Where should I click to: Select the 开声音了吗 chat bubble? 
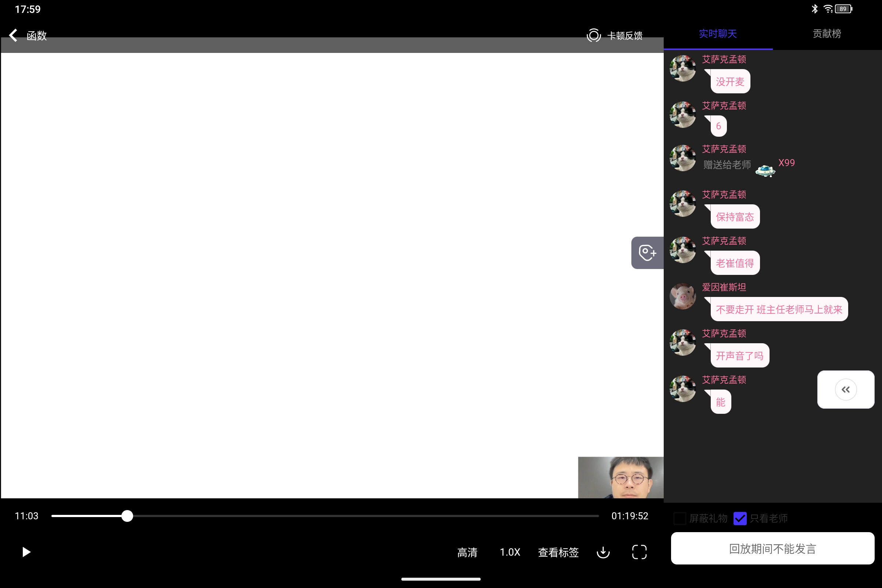click(x=740, y=355)
